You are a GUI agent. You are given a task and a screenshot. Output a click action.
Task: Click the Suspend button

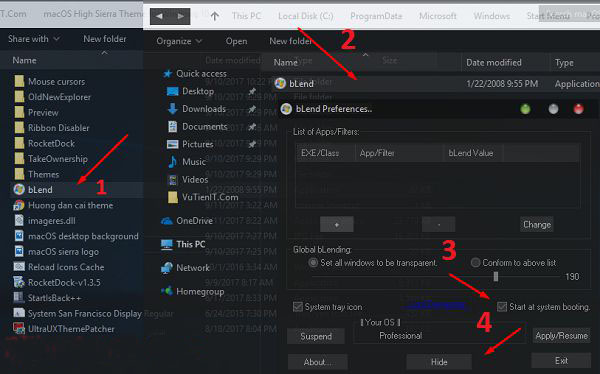coord(316,336)
